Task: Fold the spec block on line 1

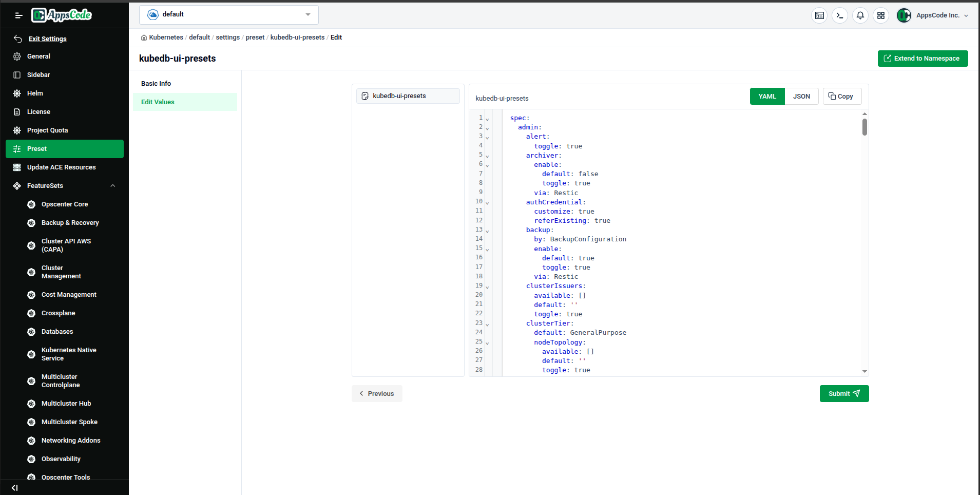Action: pos(488,118)
